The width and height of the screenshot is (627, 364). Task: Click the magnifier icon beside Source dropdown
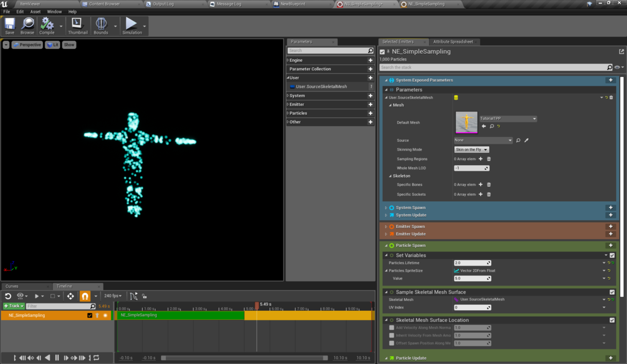click(518, 140)
